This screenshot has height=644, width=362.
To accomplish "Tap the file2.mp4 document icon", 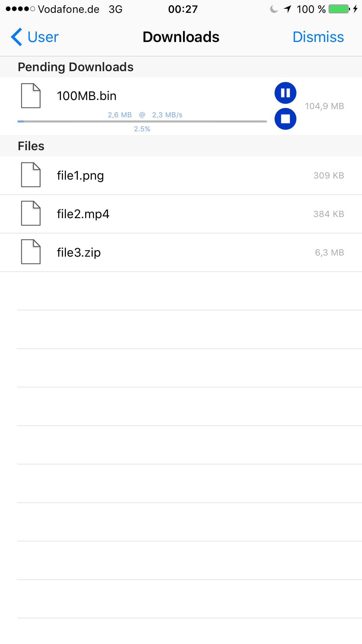I will 31,213.
